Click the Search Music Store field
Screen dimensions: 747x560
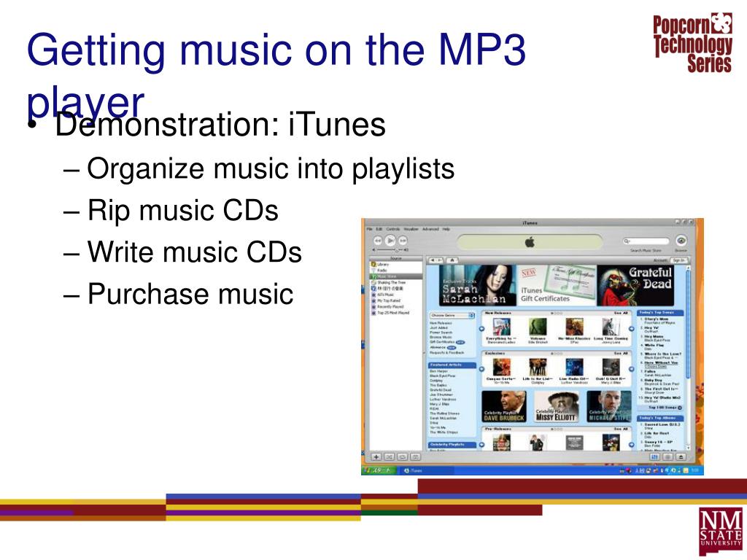[x=646, y=241]
